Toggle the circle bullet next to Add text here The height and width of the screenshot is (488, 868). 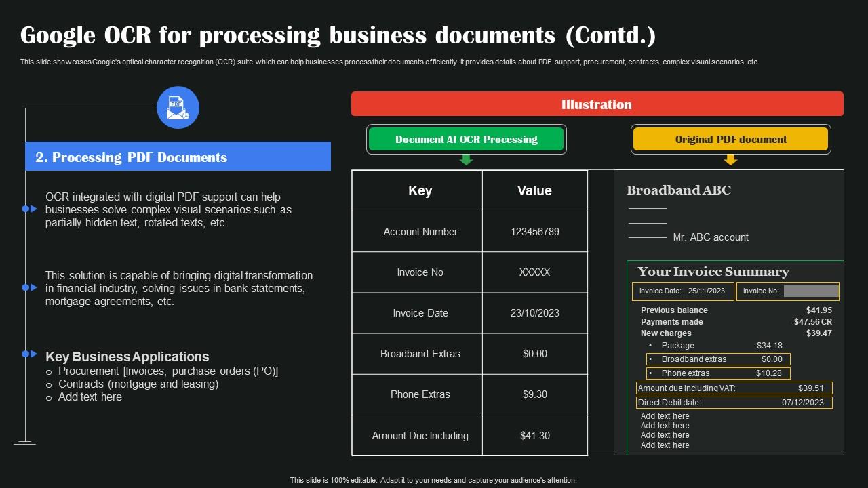point(50,396)
